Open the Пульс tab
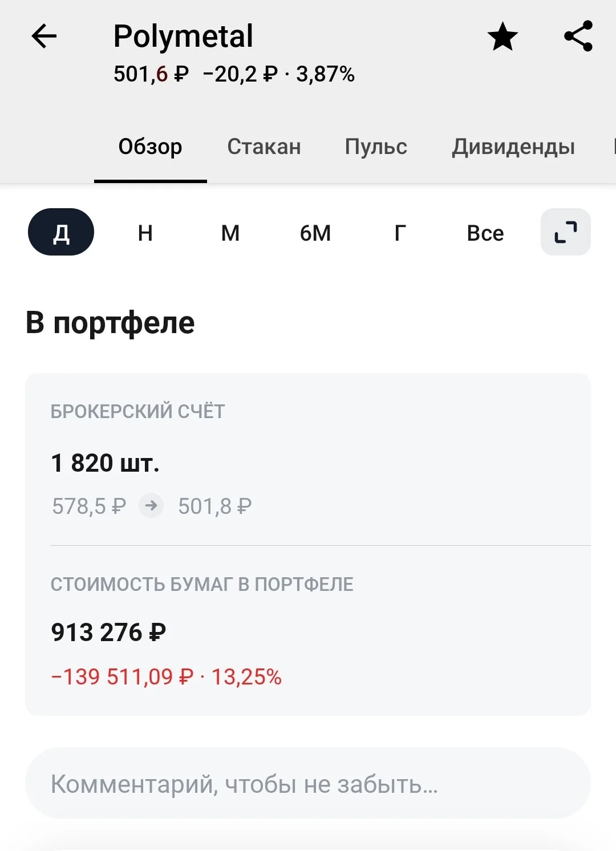This screenshot has width=616, height=851. (x=376, y=147)
